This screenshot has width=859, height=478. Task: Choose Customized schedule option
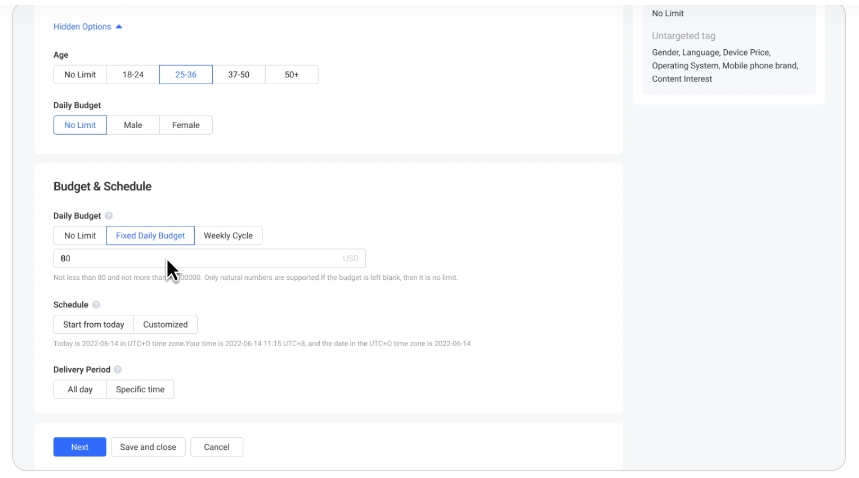(165, 325)
